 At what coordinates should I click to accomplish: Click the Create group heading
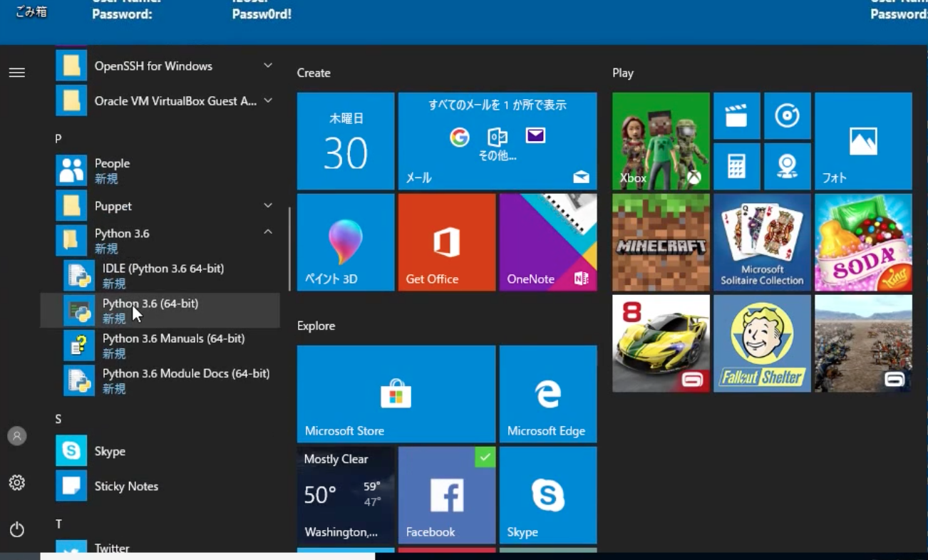(314, 73)
